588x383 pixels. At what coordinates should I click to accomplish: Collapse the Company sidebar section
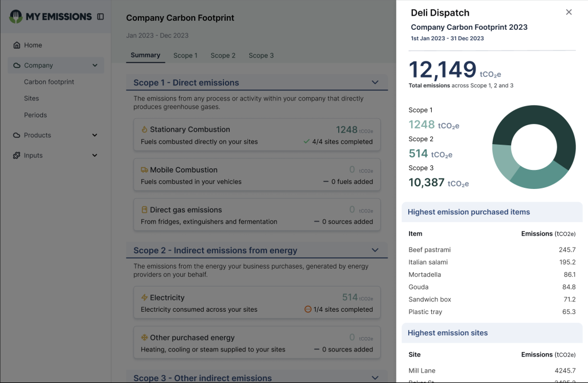pos(95,65)
